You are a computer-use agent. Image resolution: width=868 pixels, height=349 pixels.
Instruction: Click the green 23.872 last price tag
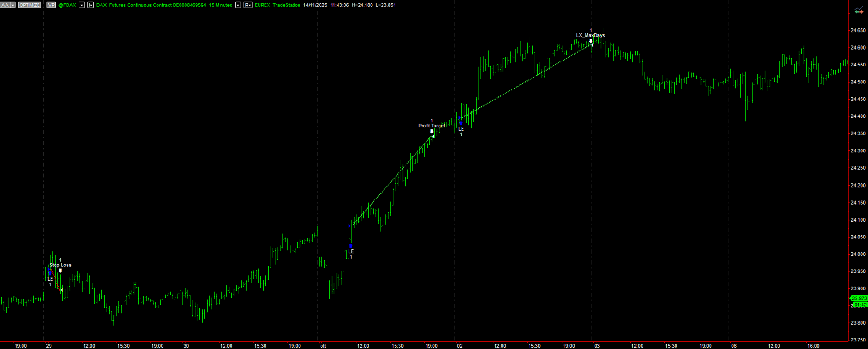[859, 299]
